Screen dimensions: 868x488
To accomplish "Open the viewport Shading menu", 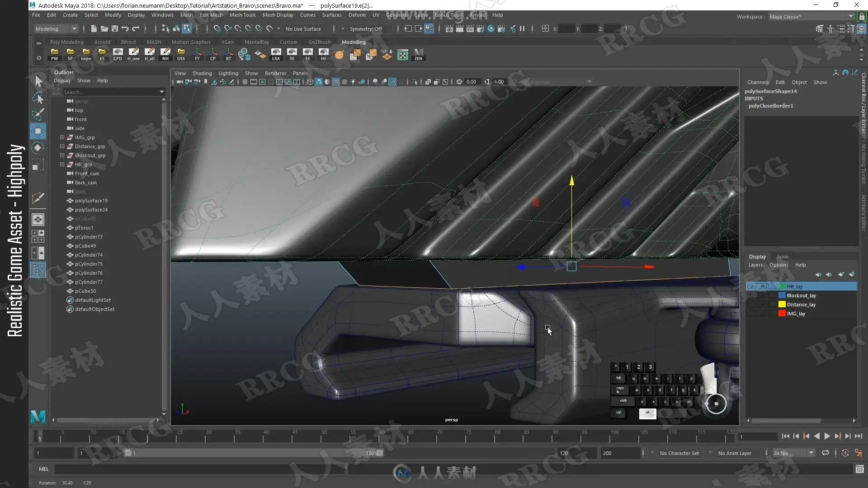I will click(202, 73).
